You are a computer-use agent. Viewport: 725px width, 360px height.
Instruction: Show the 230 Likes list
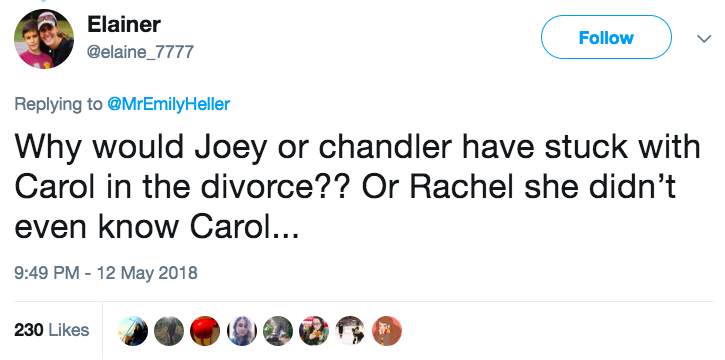(52, 330)
